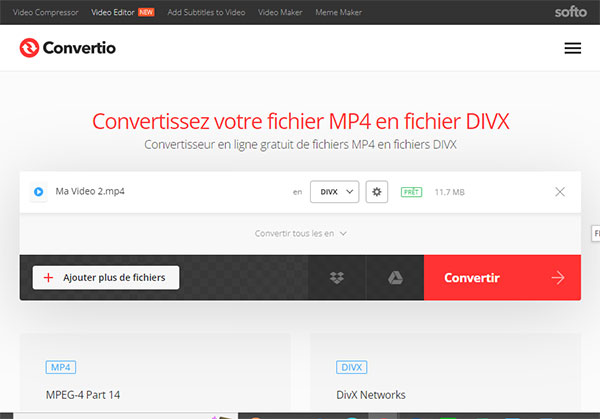Image resolution: width=600 pixels, height=419 pixels.
Task: Click the MP4 format badge
Action: tap(61, 367)
